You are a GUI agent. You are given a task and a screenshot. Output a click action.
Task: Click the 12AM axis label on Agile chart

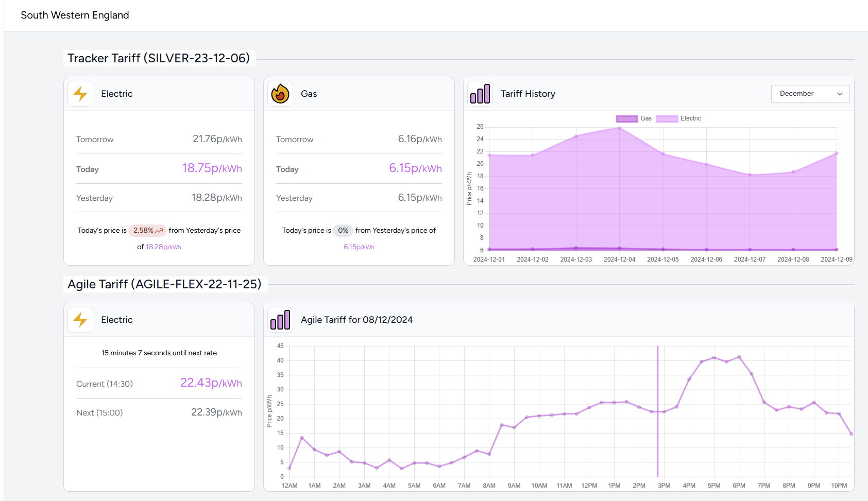pos(290,486)
